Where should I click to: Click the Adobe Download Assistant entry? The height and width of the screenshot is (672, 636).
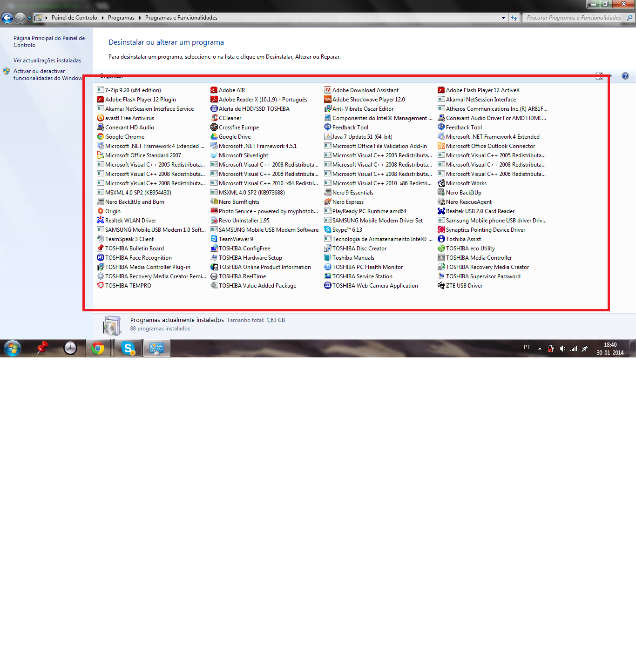coord(361,90)
